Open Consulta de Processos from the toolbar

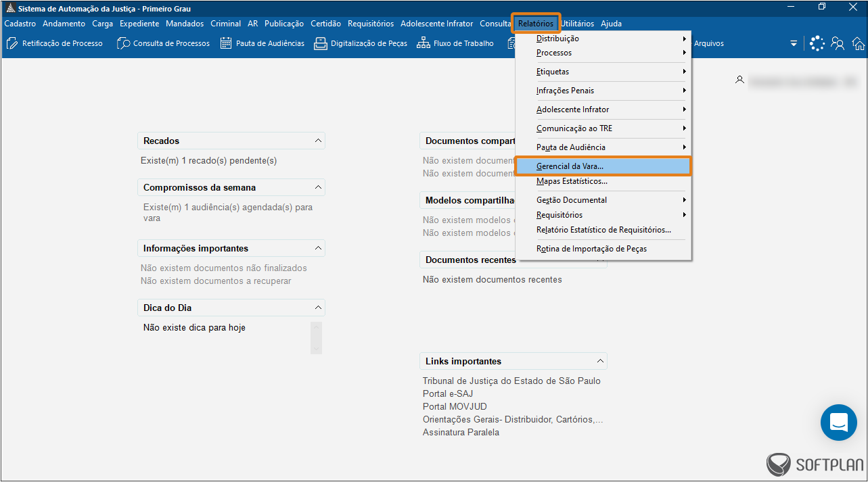[x=163, y=43]
